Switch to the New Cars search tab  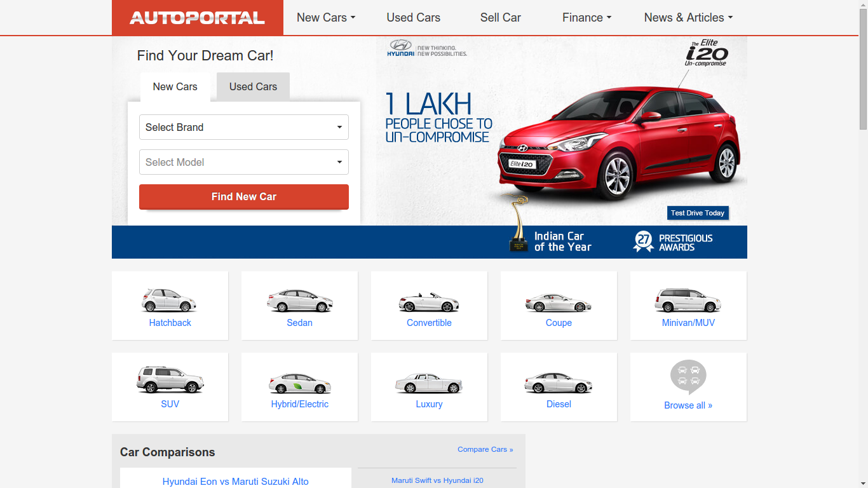click(x=175, y=87)
